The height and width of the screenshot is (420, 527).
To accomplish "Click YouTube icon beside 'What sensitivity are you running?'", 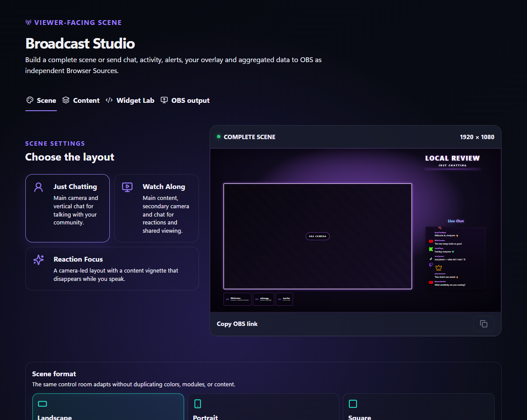I will click(431, 283).
